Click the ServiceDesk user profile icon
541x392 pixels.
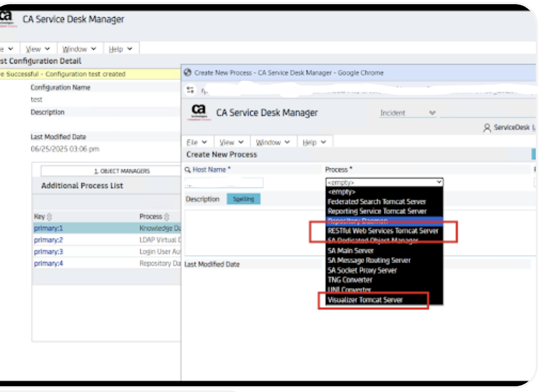487,128
